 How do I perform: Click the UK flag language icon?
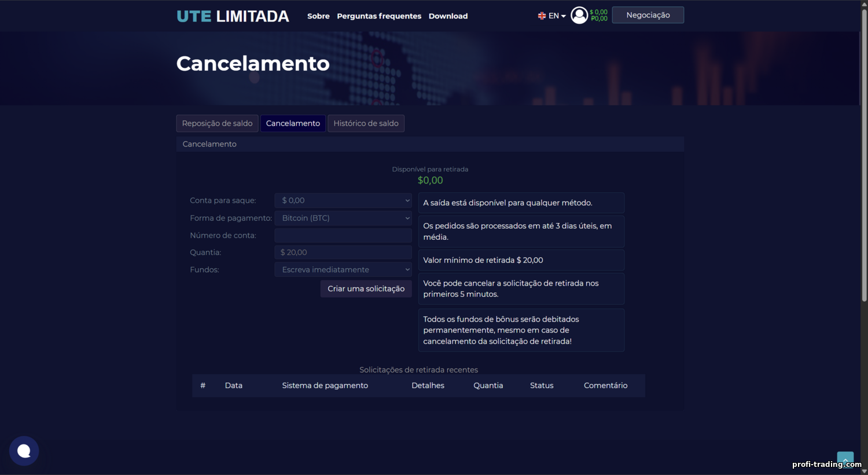[542, 16]
